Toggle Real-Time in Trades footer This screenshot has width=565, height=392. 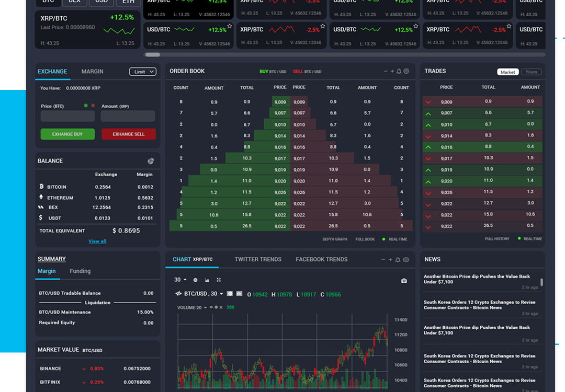(529, 239)
